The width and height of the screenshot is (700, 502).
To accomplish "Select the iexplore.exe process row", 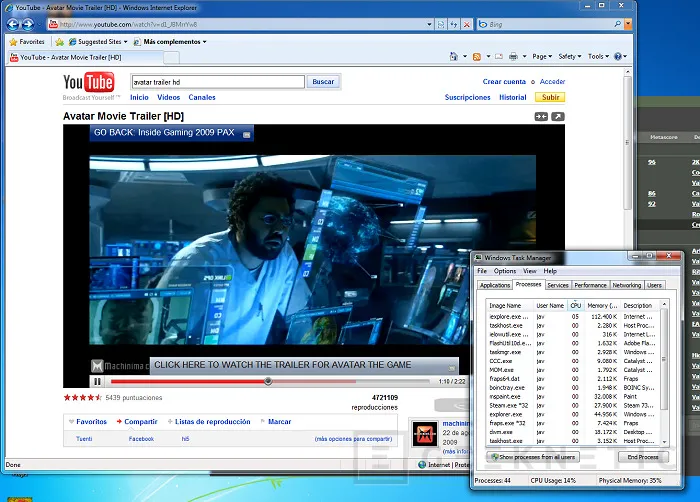I will coord(573,317).
